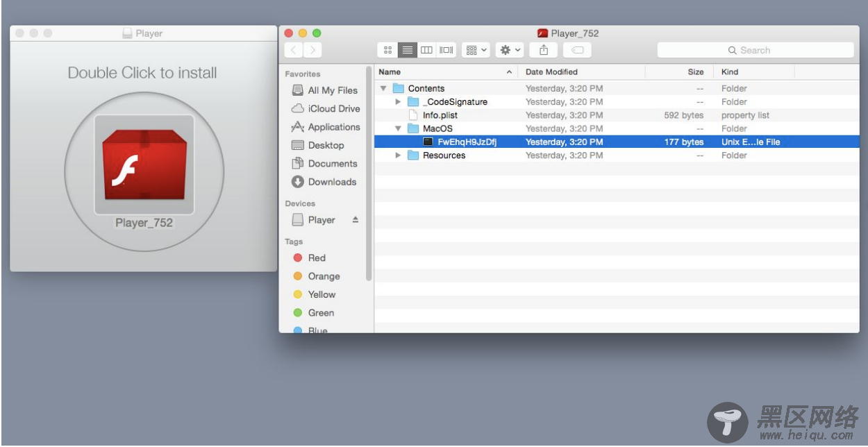Click the property list kind cell
This screenshot has width=868, height=447.
745,115
